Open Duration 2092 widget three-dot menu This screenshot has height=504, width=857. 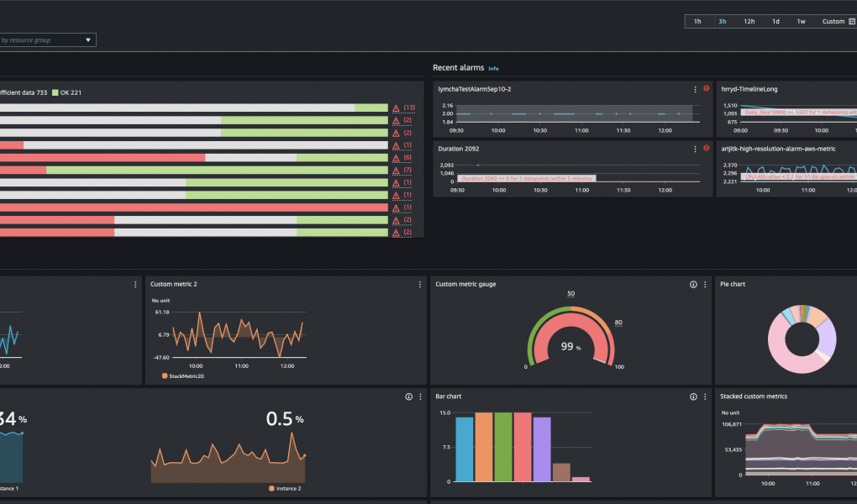[695, 149]
